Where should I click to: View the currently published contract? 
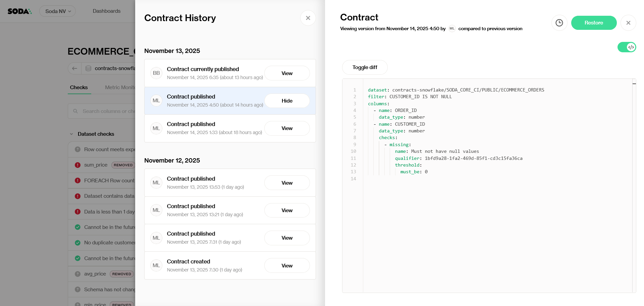point(287,73)
